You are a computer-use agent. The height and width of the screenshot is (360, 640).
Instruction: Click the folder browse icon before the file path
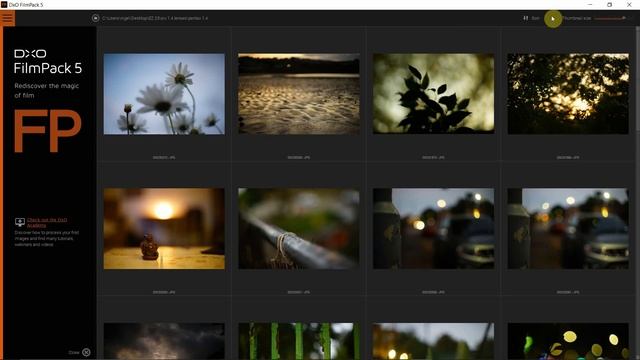(96, 18)
